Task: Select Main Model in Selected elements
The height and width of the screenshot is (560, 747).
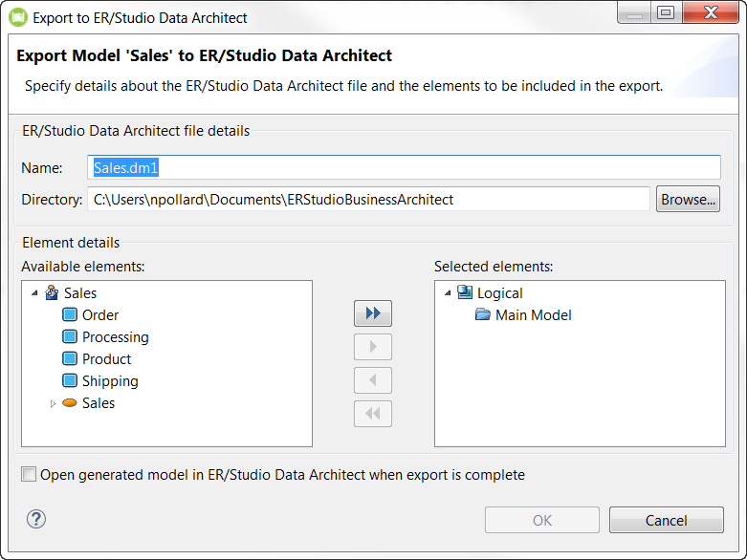Action: coord(533,315)
